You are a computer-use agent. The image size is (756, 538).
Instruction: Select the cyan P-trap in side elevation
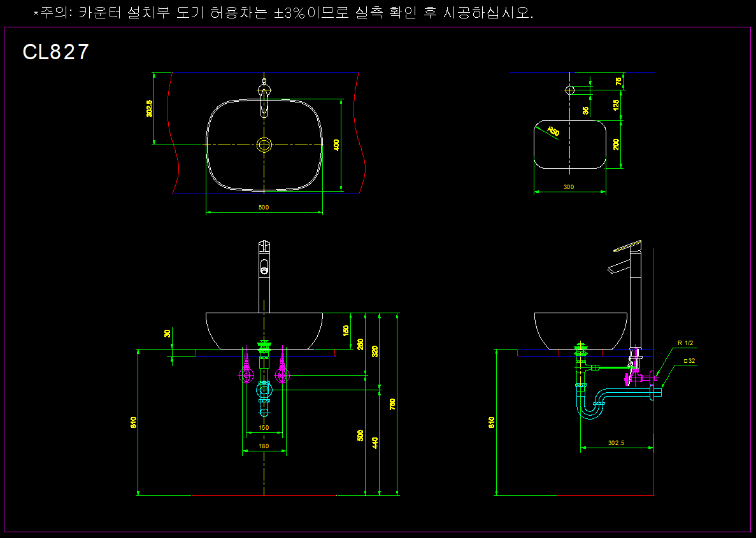coord(591,406)
